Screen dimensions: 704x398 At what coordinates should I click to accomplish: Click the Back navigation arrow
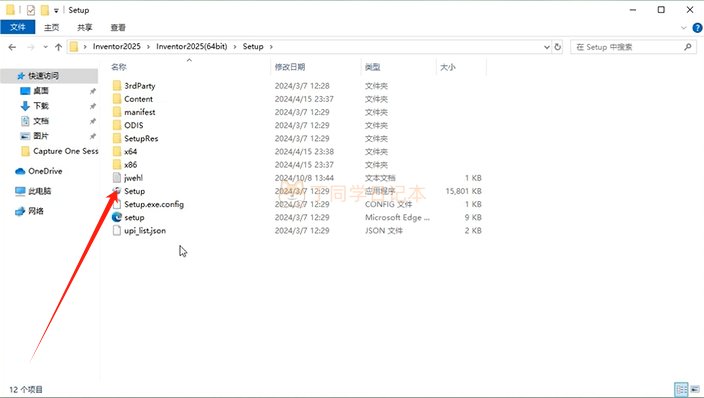[12, 47]
